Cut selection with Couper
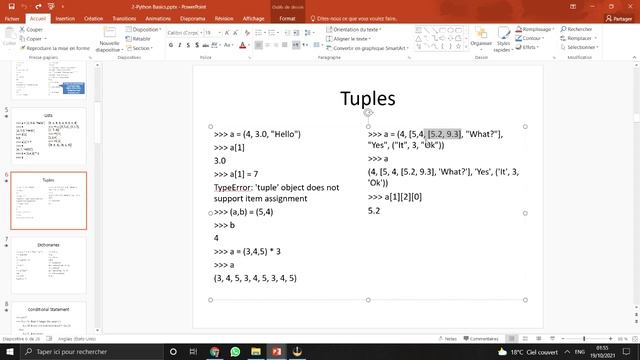Viewport: 640px width, 360px height. pyautogui.click(x=31, y=29)
